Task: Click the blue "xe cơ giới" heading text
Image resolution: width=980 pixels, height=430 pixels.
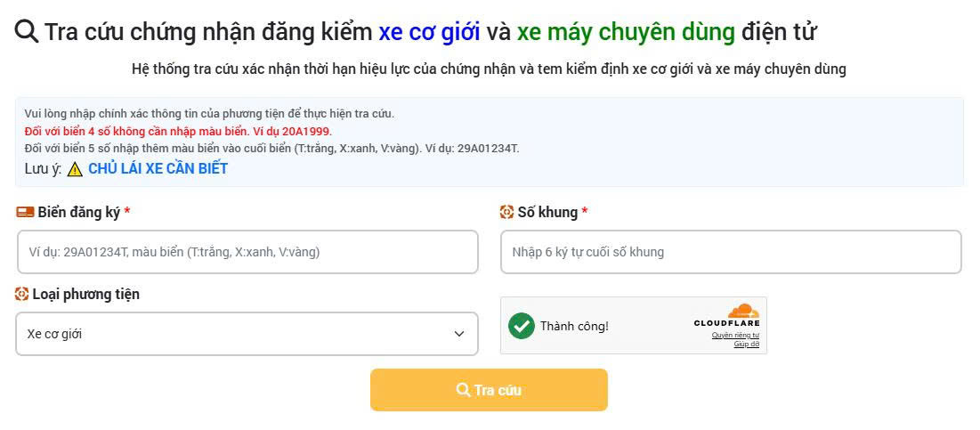Action: click(x=429, y=32)
